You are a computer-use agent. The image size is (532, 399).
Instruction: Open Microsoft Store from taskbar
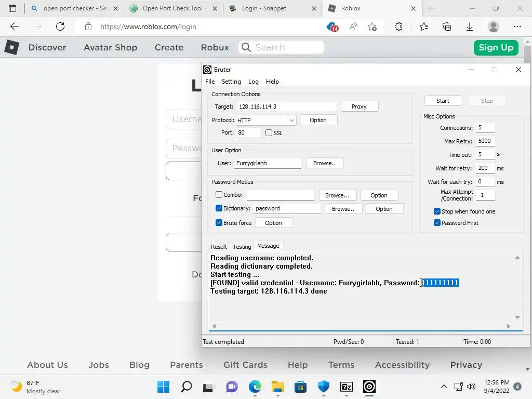tap(300, 387)
